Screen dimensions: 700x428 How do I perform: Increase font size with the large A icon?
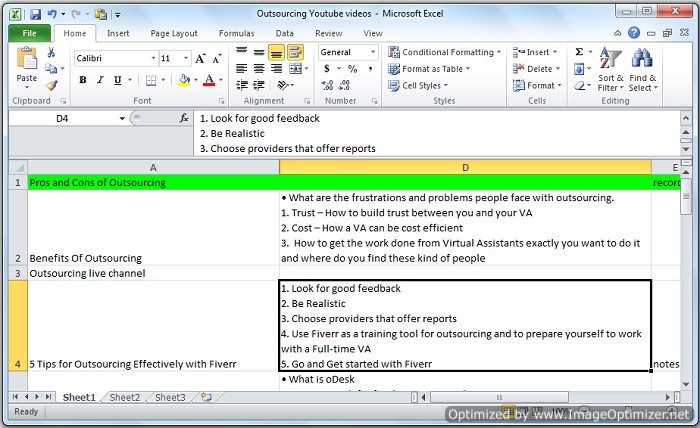(x=200, y=58)
